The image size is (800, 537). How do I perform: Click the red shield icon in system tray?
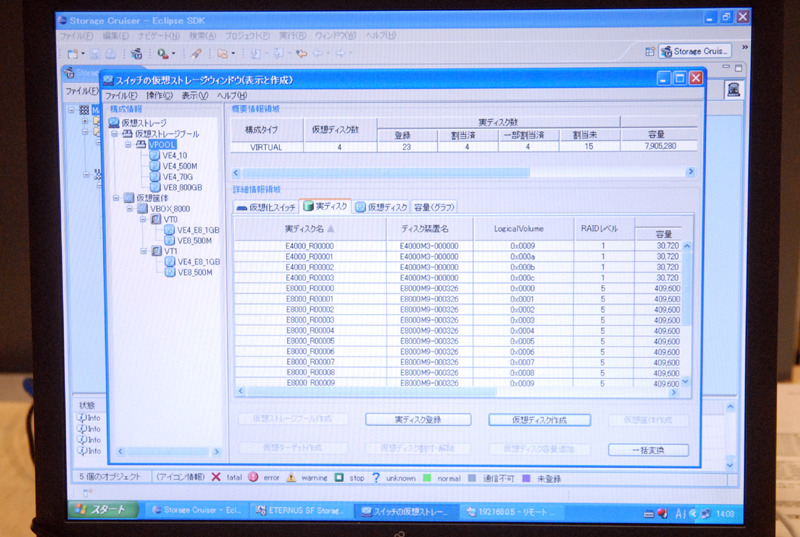coord(662,514)
